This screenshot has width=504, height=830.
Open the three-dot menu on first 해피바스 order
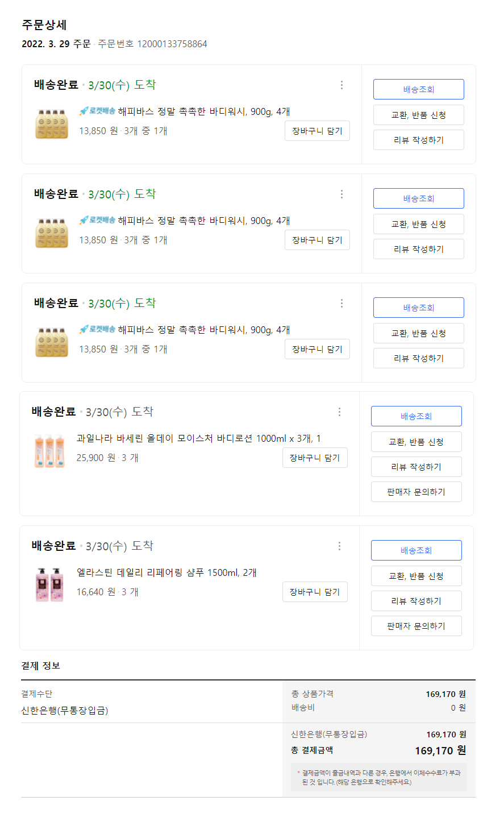(341, 85)
